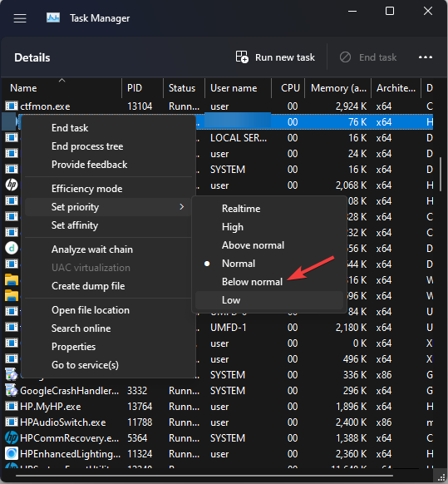
Task: Select HPAudioSwitch.exe row name
Action: coord(63,422)
